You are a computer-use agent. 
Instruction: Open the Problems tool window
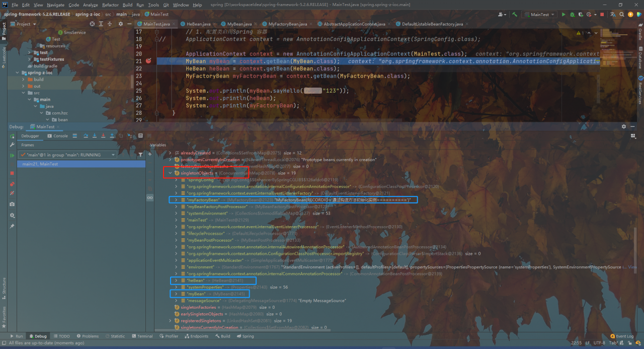point(88,336)
